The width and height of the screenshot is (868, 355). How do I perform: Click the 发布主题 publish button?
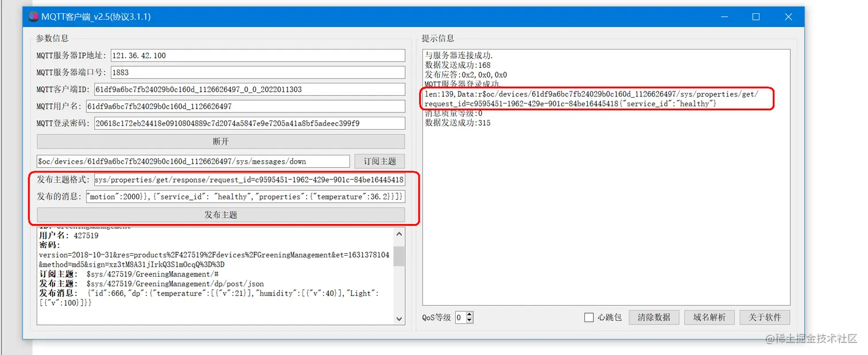[221, 215]
